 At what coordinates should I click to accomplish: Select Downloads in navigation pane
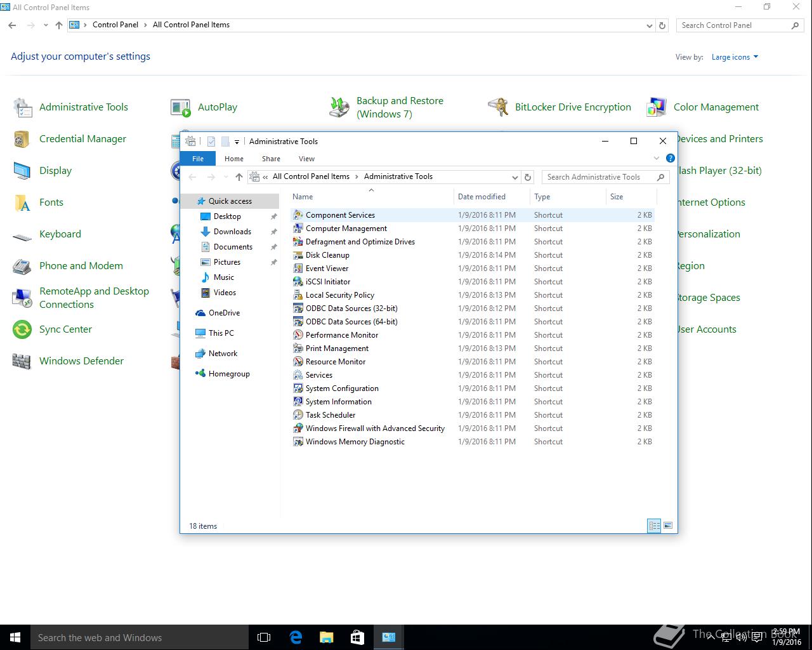click(x=232, y=232)
